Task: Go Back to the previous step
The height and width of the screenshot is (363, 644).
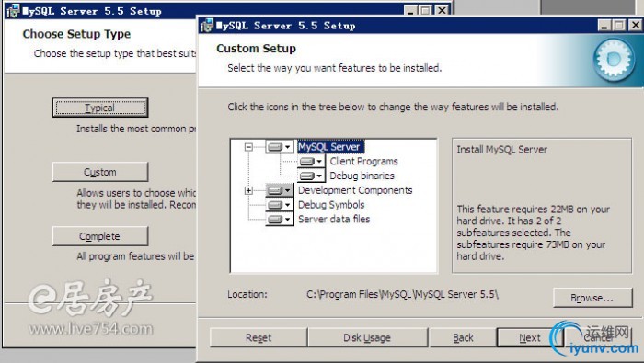Action: coord(463,337)
